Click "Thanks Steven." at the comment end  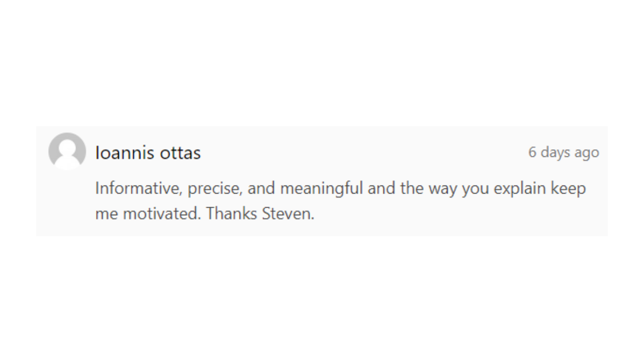click(260, 214)
